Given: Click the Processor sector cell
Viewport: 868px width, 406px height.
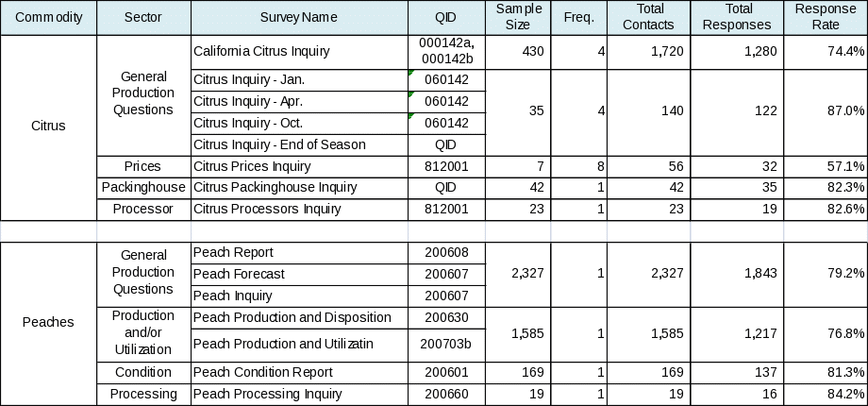Looking at the screenshot, I should click(144, 210).
